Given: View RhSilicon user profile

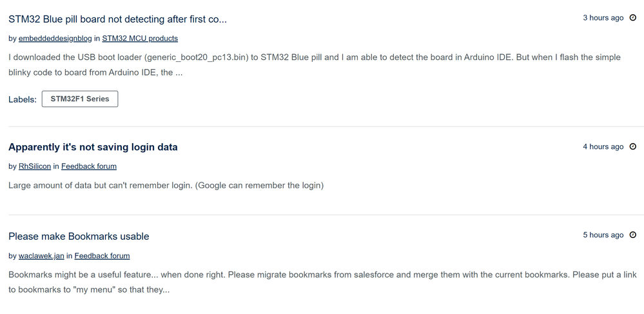Looking at the screenshot, I should point(35,166).
